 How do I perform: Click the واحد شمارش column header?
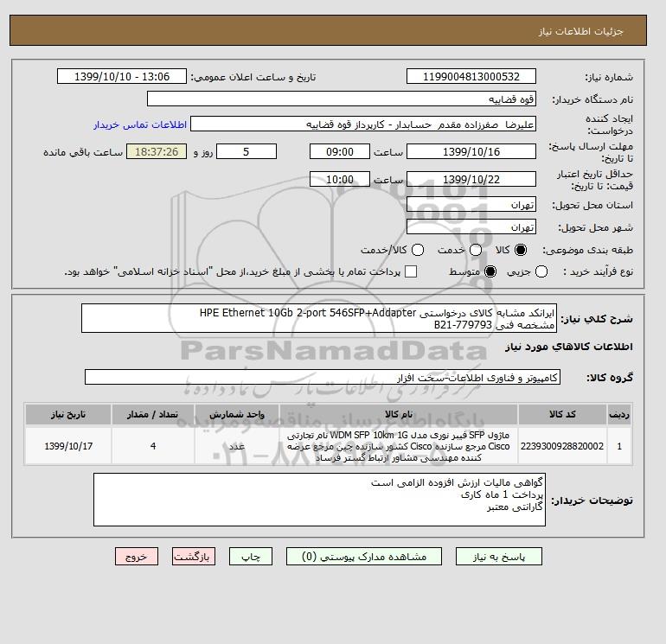[x=237, y=414]
